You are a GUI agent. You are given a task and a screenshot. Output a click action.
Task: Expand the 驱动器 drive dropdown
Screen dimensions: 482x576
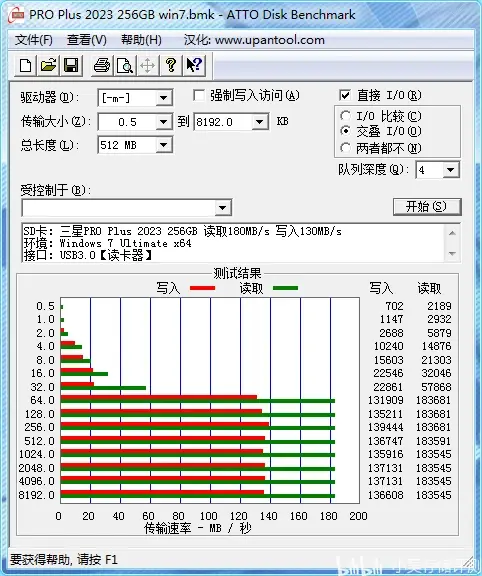[163, 98]
